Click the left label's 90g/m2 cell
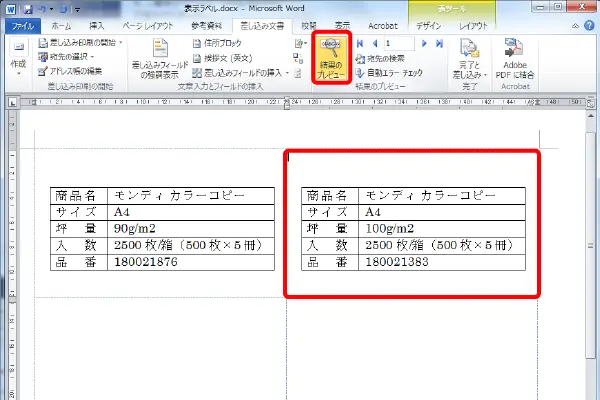The width and height of the screenshot is (600, 400). [x=191, y=229]
